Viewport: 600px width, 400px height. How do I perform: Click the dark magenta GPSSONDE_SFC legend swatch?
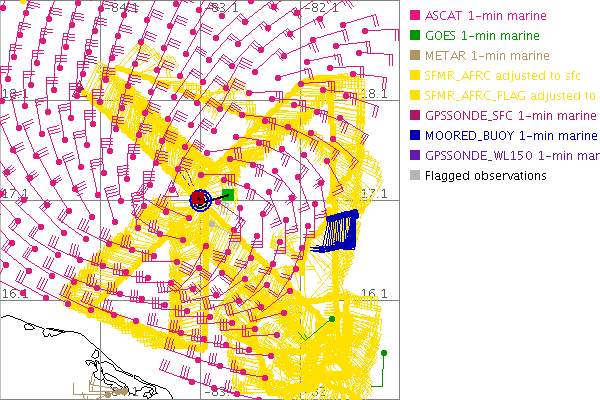click(415, 115)
